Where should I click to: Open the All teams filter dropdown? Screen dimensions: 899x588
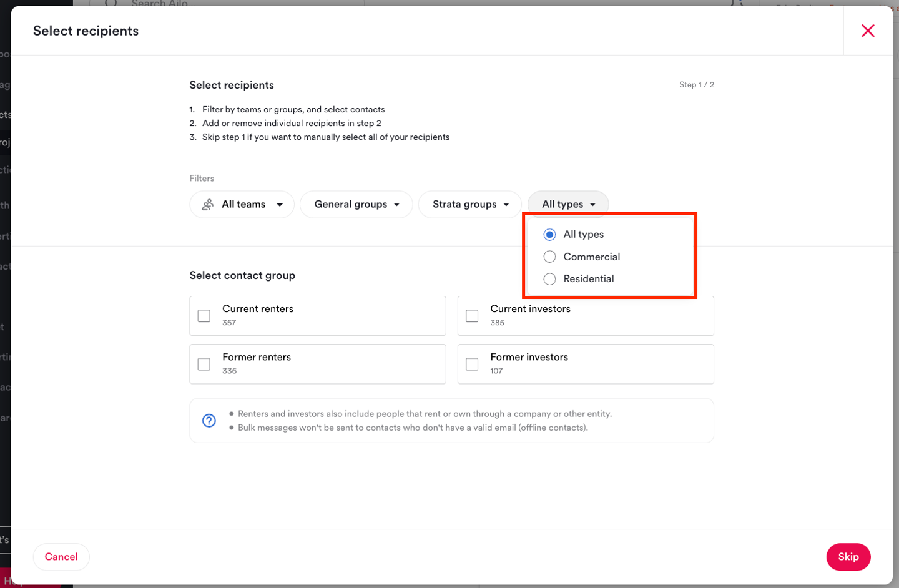[x=242, y=205]
